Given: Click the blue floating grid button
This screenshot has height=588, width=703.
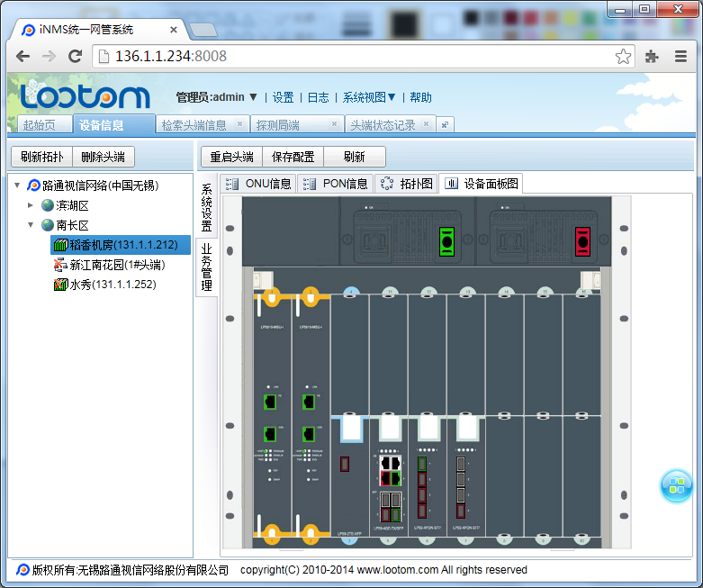Looking at the screenshot, I should [676, 486].
